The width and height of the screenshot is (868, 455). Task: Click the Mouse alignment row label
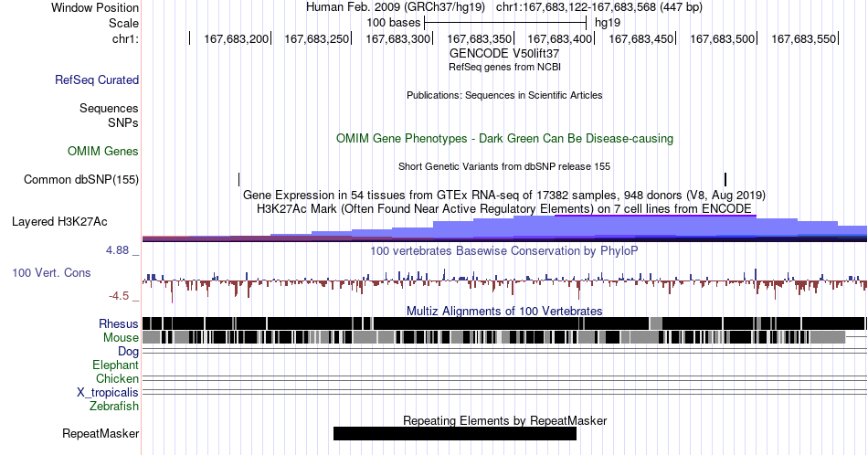pos(121,338)
